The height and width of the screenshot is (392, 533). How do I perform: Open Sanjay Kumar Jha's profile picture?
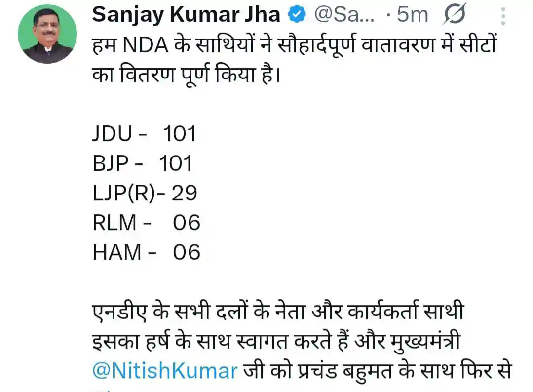(x=47, y=34)
